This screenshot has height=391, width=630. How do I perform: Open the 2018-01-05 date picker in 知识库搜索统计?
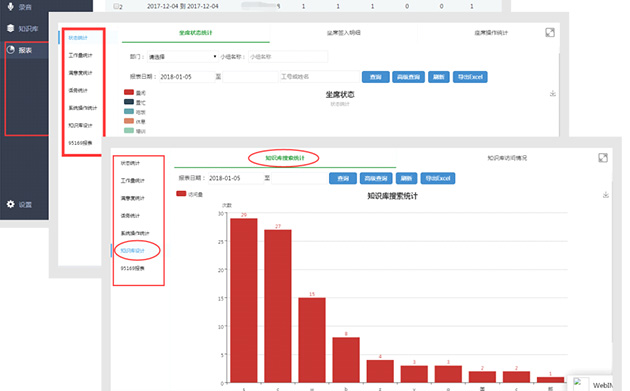pyautogui.click(x=236, y=178)
